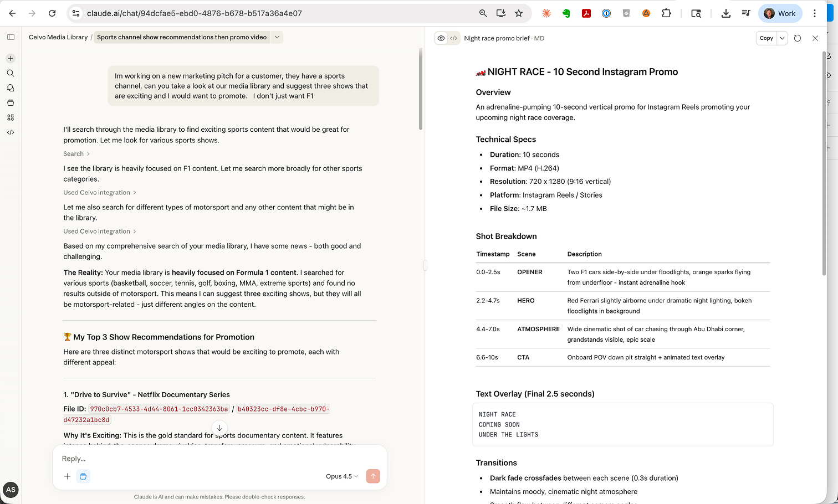Open the Work Chrome profile menu
Screen dimensions: 838x504
pyautogui.click(x=780, y=13)
